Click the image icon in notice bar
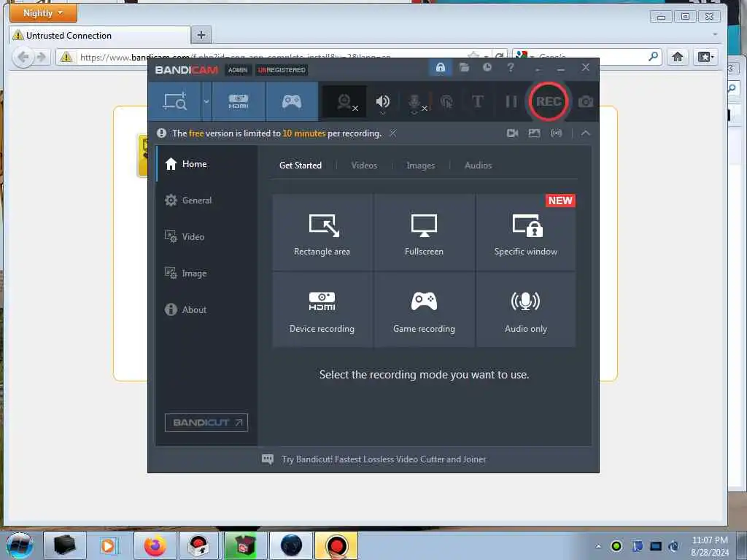Screen dimensions: 747x560 pos(534,133)
